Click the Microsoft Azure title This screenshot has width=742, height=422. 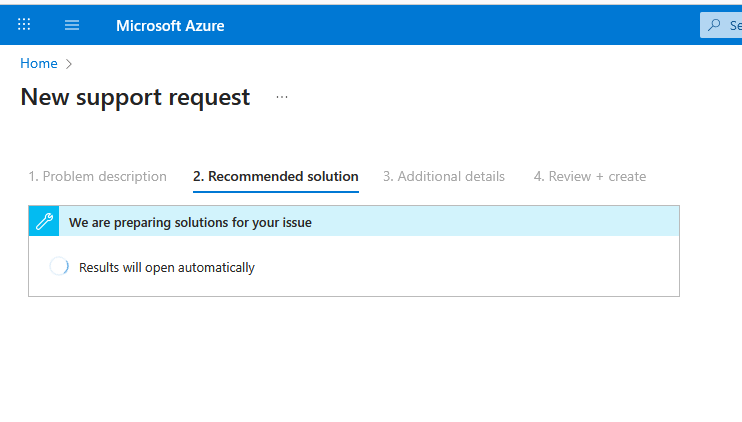click(170, 26)
